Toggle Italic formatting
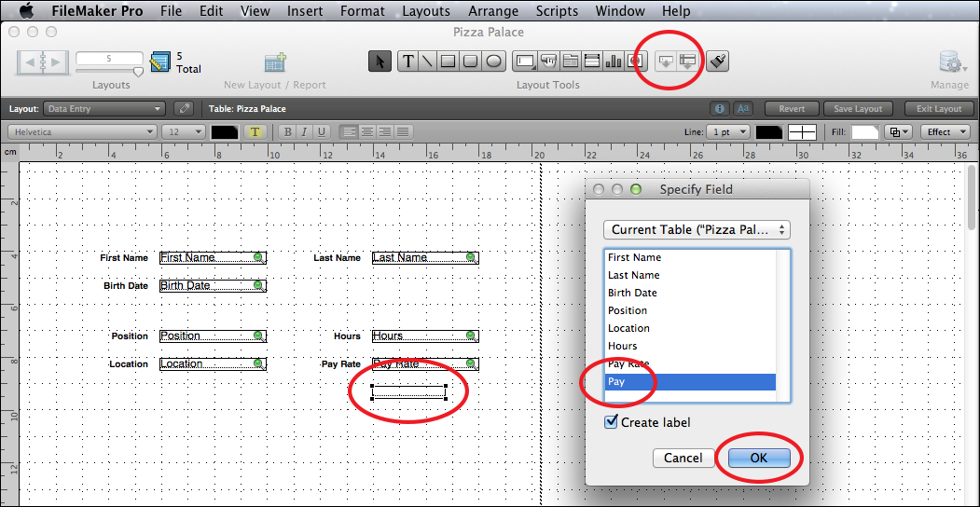The height and width of the screenshot is (507, 980). [305, 131]
